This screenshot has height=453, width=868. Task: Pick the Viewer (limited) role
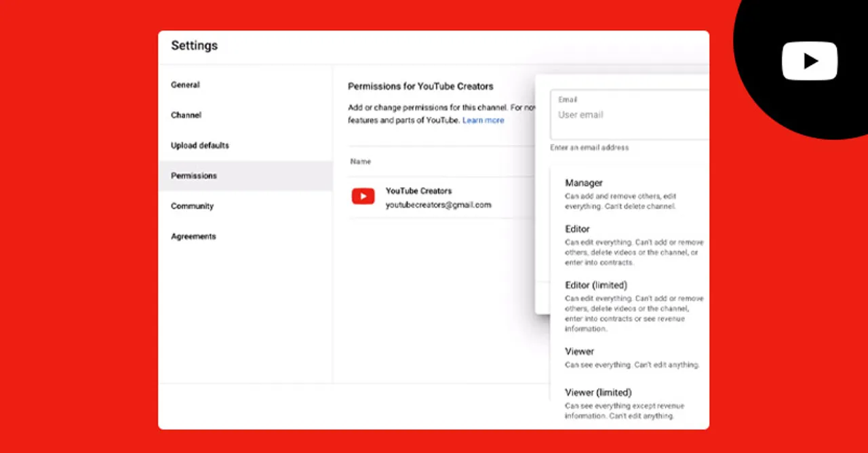[629, 403]
